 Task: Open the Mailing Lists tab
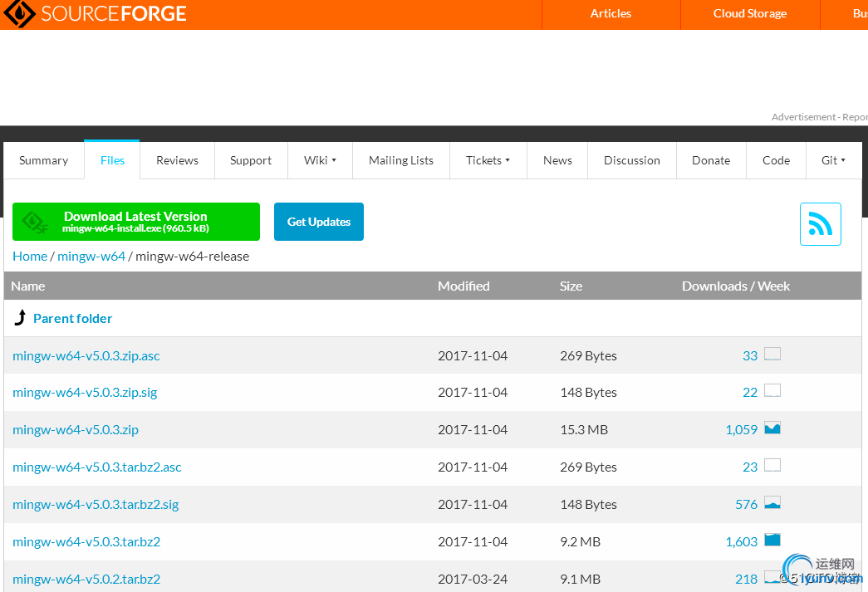[x=401, y=160]
